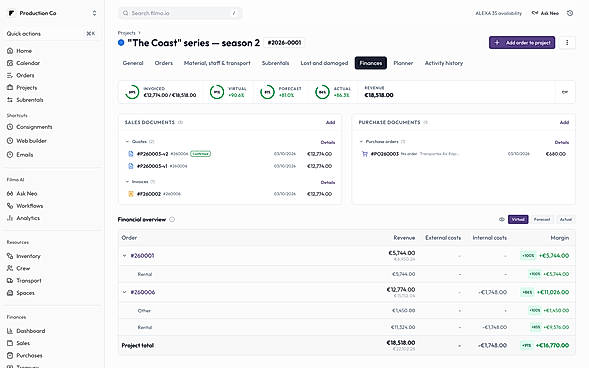
Task: Collapse order #260001 row
Action: [x=124, y=256]
